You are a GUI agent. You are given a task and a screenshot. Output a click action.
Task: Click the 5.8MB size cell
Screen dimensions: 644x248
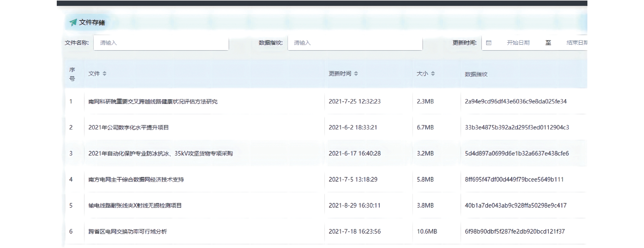point(425,179)
